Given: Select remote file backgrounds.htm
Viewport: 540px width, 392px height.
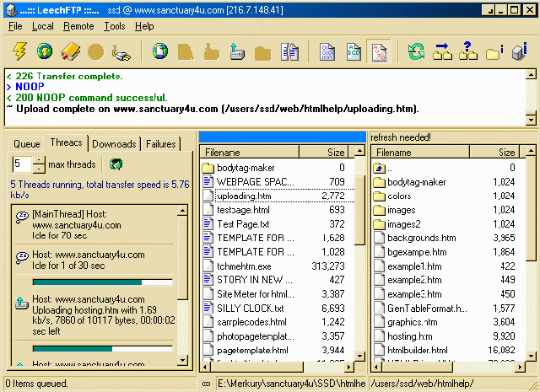Looking at the screenshot, I should point(449,238).
